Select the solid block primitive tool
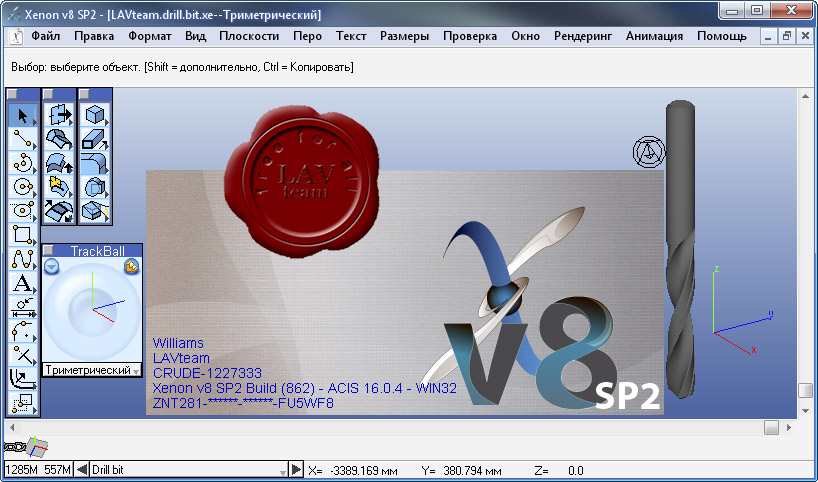The width and height of the screenshot is (818, 482). tap(95, 115)
